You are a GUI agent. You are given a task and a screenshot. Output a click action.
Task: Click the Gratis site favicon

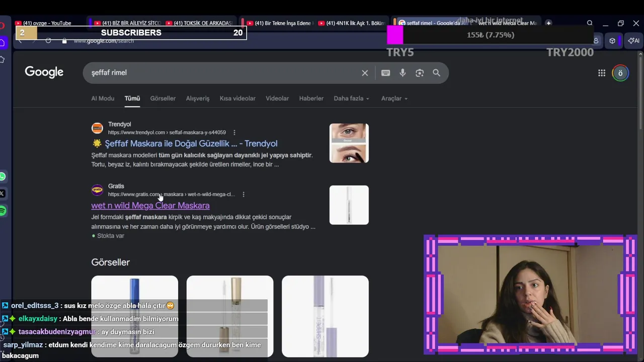point(97,190)
